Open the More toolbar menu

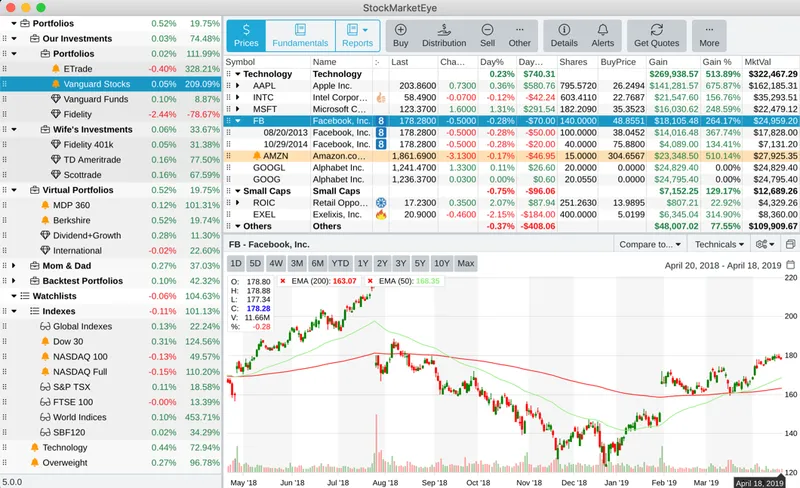[x=709, y=36]
